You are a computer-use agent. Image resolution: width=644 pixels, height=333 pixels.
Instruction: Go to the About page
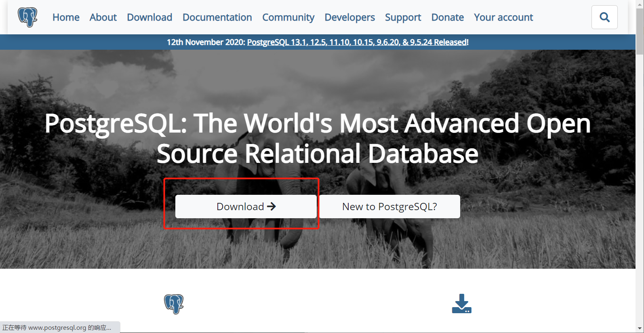(x=103, y=17)
